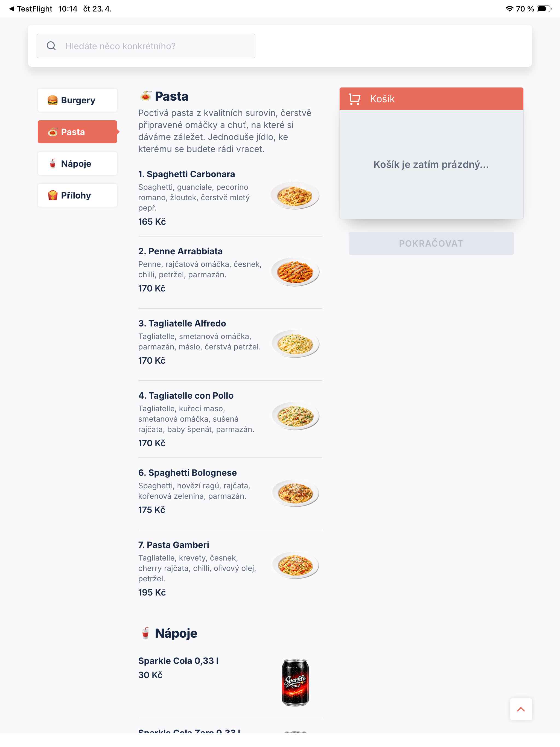Select the Pasta category tab
The width and height of the screenshot is (560, 747).
pyautogui.click(x=77, y=132)
